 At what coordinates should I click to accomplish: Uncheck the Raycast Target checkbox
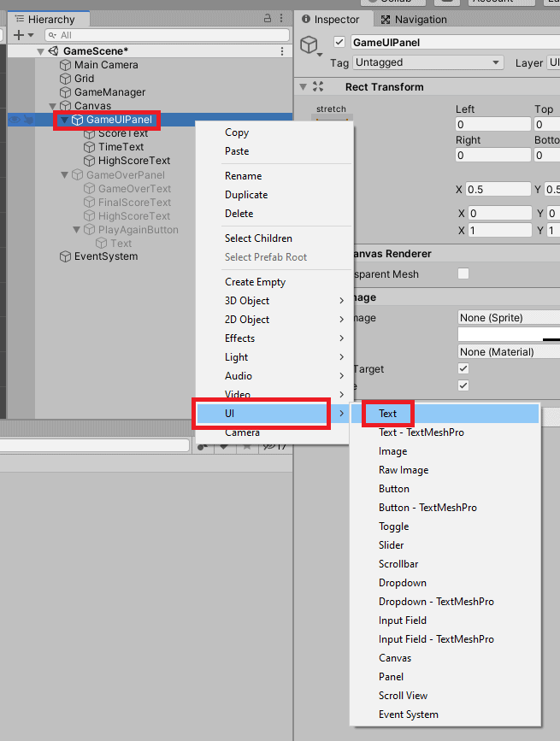pyautogui.click(x=463, y=368)
